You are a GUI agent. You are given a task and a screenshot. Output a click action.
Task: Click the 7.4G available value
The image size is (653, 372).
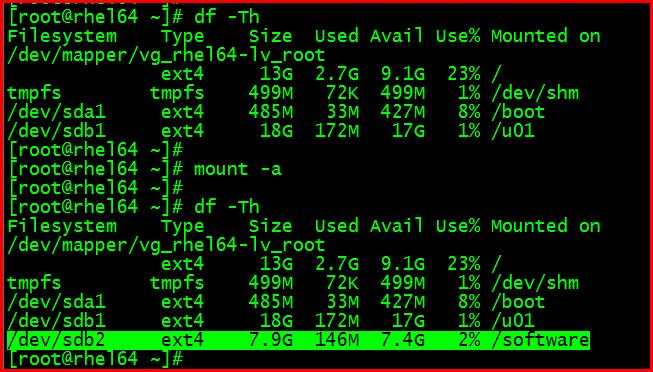point(402,340)
